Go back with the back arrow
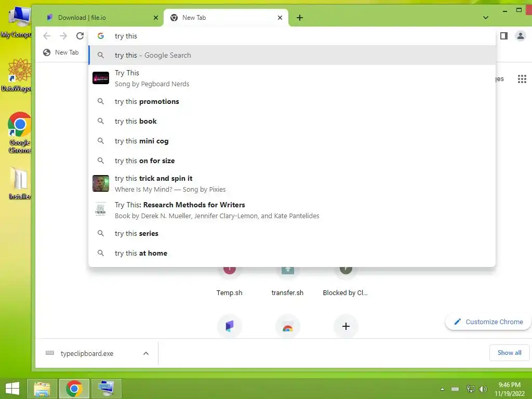532x399 pixels. click(x=47, y=36)
